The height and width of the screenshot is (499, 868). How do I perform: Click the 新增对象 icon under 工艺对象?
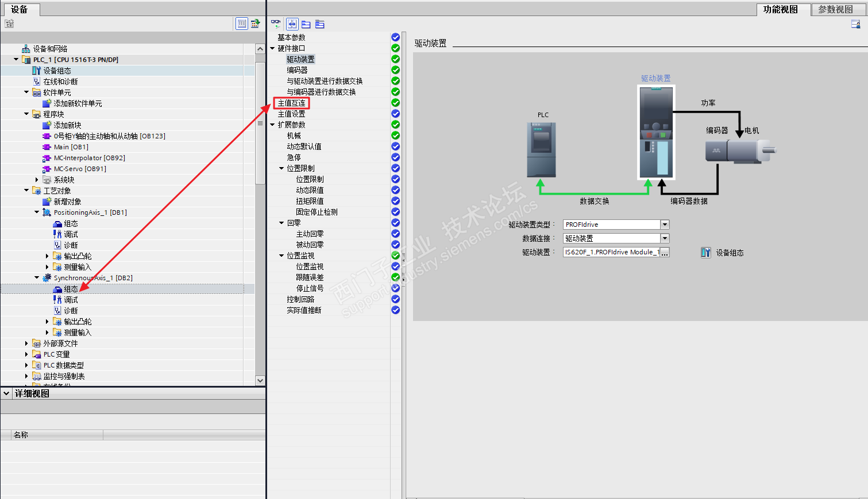click(47, 202)
